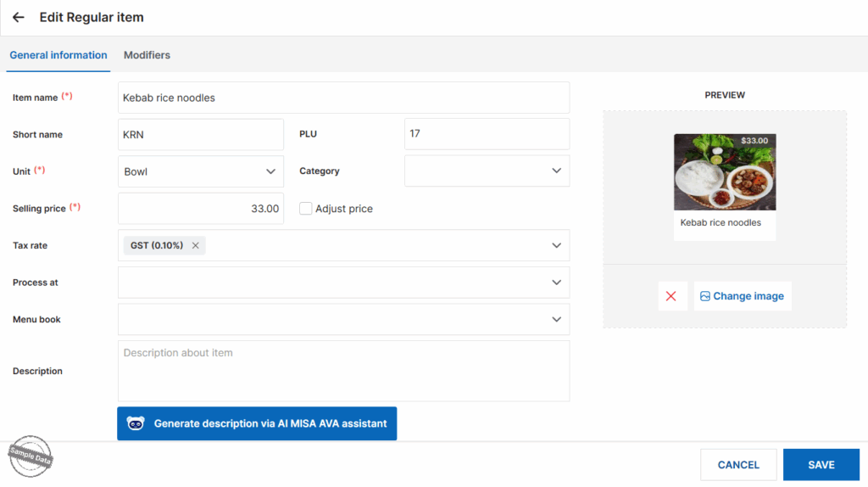Image resolution: width=868 pixels, height=487 pixels.
Task: Click into the Description text area
Action: (344, 371)
